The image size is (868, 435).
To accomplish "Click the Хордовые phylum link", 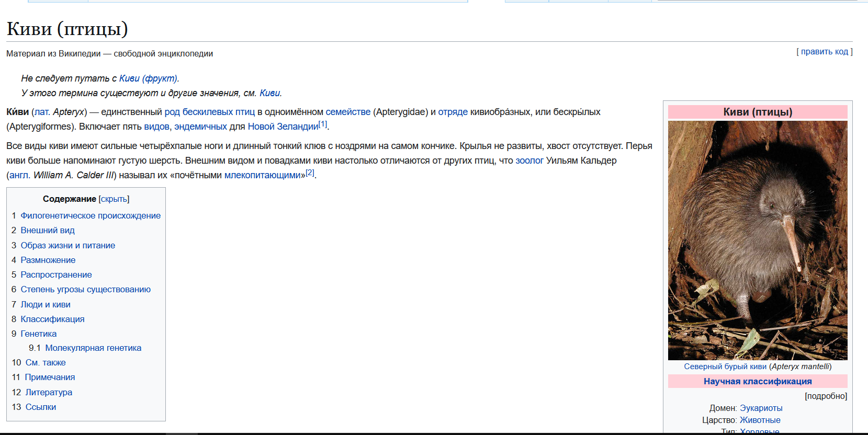I will point(760,431).
